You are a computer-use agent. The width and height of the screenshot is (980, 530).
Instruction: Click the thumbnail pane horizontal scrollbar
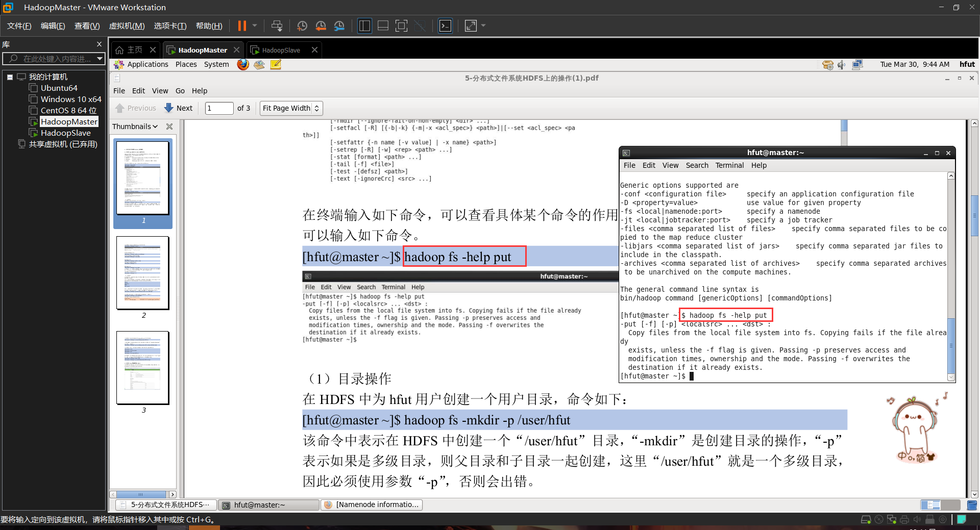141,494
